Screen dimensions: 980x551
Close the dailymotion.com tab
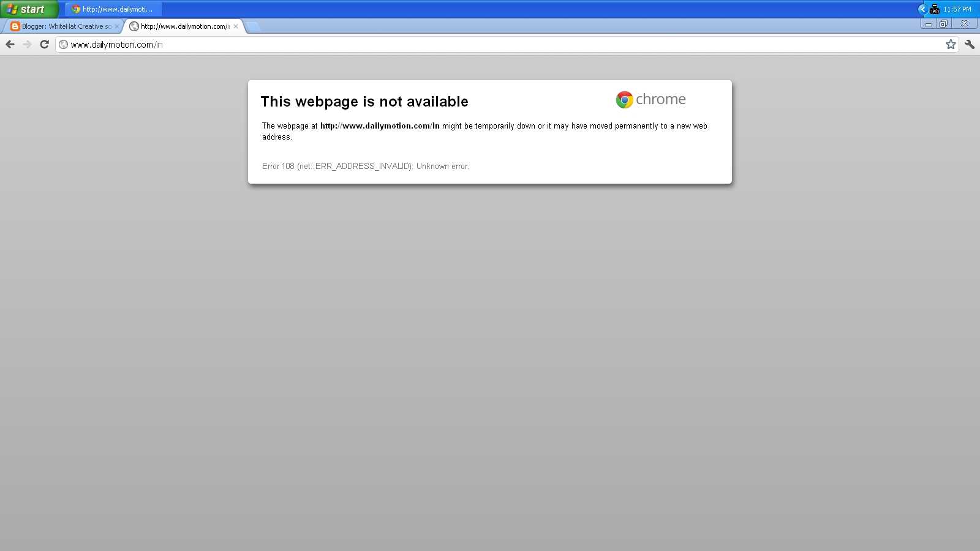(x=236, y=26)
